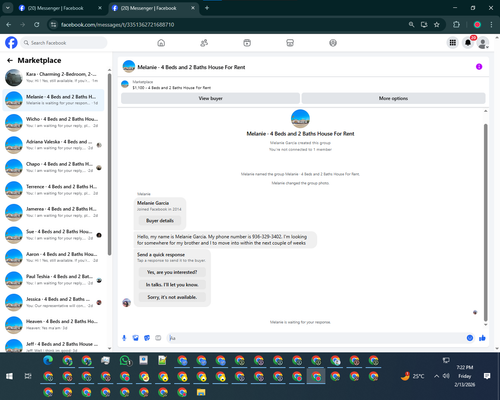This screenshot has height=400, width=500.
Task: Open conversation info purple icon
Action: [479, 67]
